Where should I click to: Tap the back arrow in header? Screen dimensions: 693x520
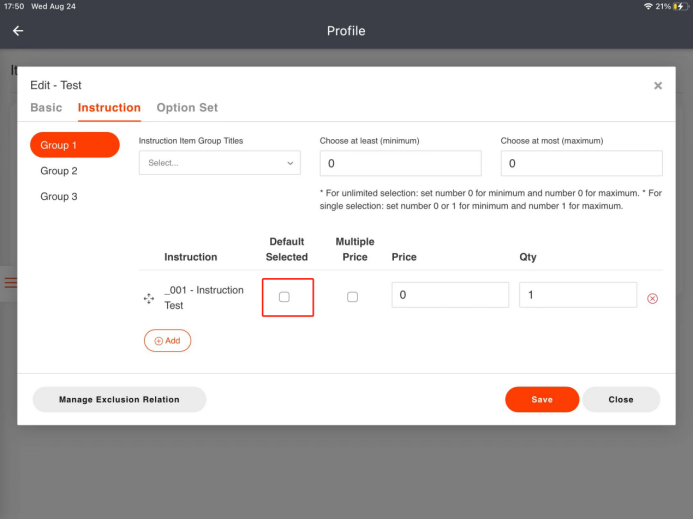pos(18,31)
